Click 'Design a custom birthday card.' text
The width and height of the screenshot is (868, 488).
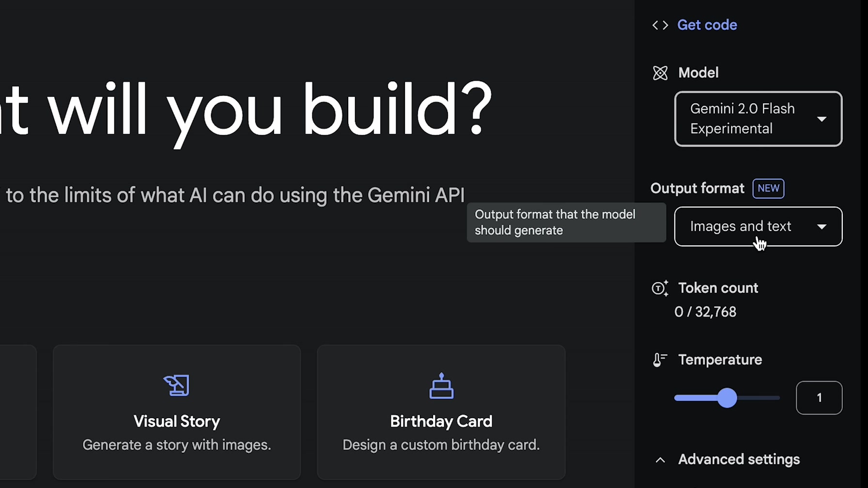(441, 445)
